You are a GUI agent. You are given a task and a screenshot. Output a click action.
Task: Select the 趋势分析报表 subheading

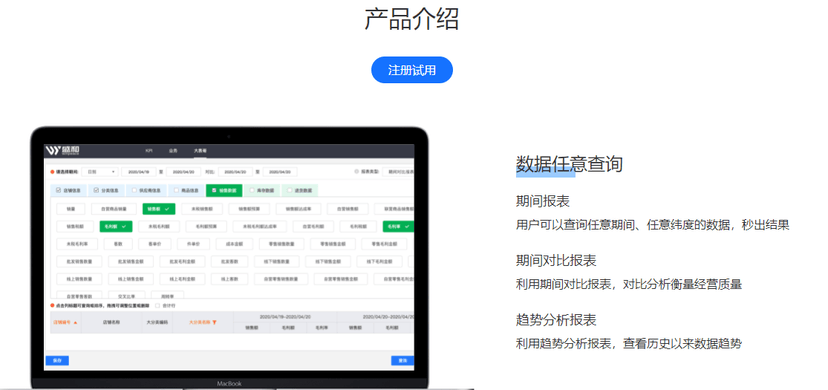coord(556,320)
